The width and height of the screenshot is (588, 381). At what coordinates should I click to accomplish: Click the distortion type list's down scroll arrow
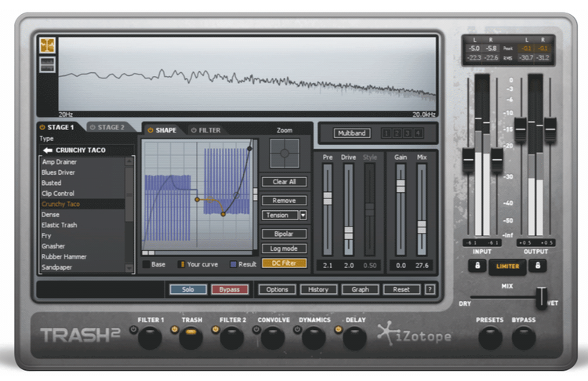[x=130, y=268]
